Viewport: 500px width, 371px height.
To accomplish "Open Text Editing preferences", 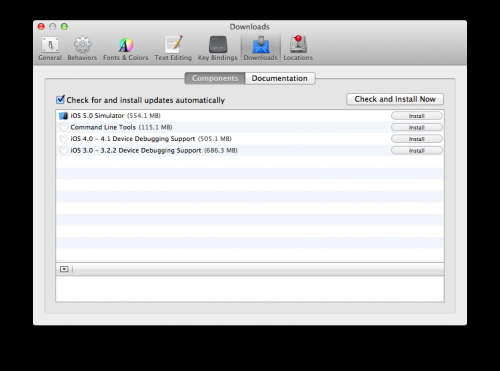I will click(x=173, y=49).
